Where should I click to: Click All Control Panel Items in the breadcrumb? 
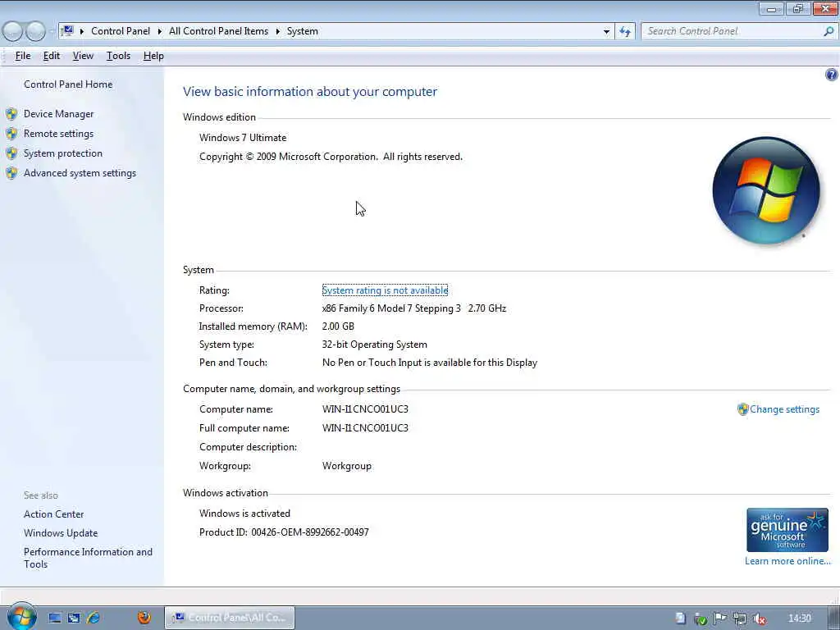tap(218, 31)
